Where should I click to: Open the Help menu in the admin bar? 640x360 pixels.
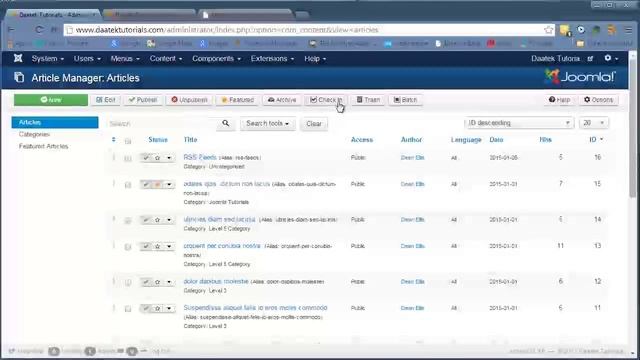pyautogui.click(x=315, y=59)
